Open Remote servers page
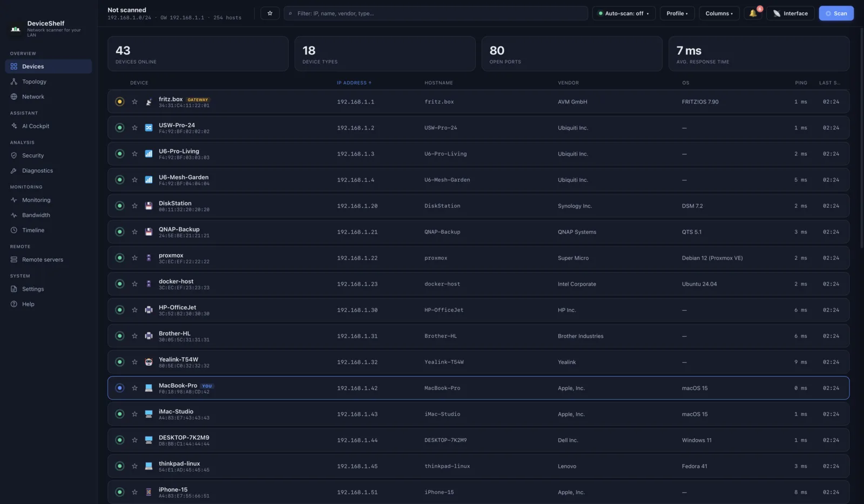The image size is (864, 504). [x=49, y=260]
